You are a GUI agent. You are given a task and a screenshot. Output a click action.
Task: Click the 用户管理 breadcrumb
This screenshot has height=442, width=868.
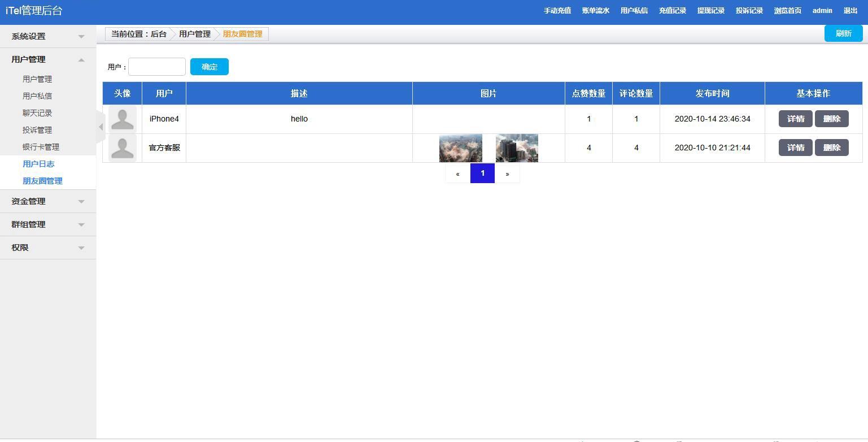tap(195, 34)
